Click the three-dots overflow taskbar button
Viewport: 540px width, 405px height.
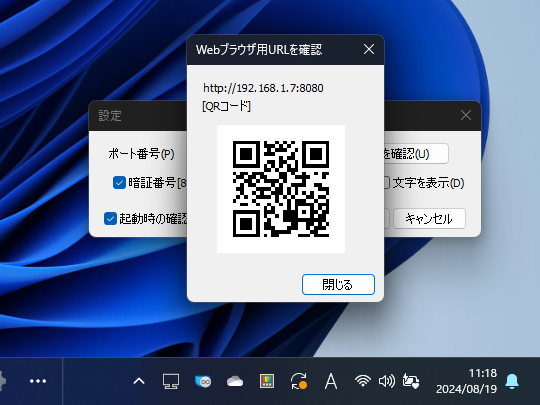pos(38,381)
